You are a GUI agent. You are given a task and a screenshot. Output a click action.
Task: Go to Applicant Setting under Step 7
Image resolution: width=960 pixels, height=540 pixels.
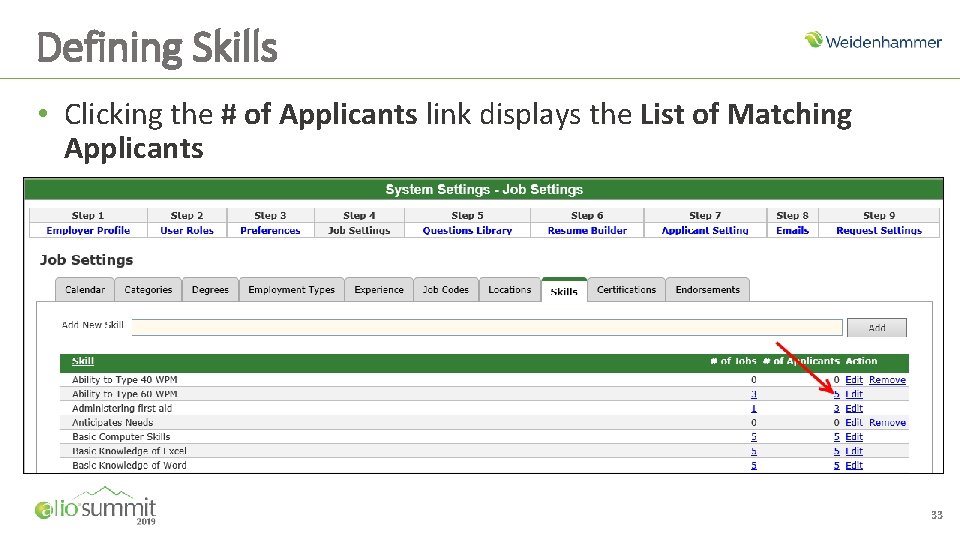coord(705,230)
